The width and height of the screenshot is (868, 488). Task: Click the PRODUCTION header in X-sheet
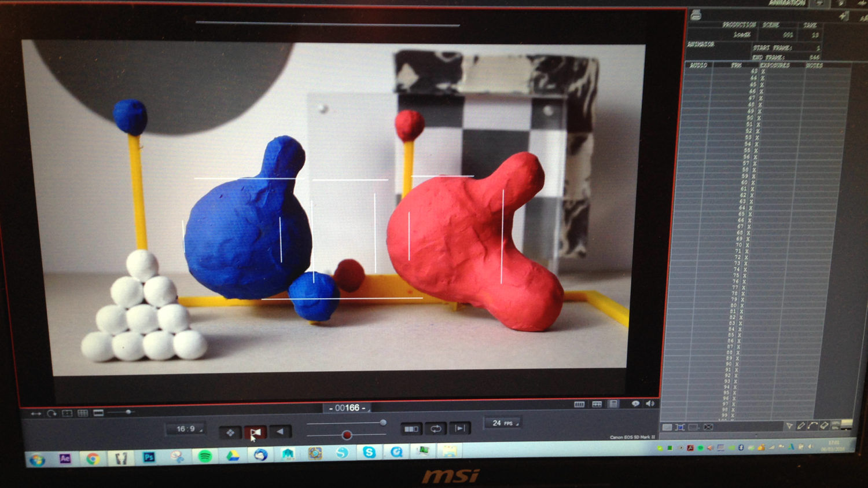(739, 25)
